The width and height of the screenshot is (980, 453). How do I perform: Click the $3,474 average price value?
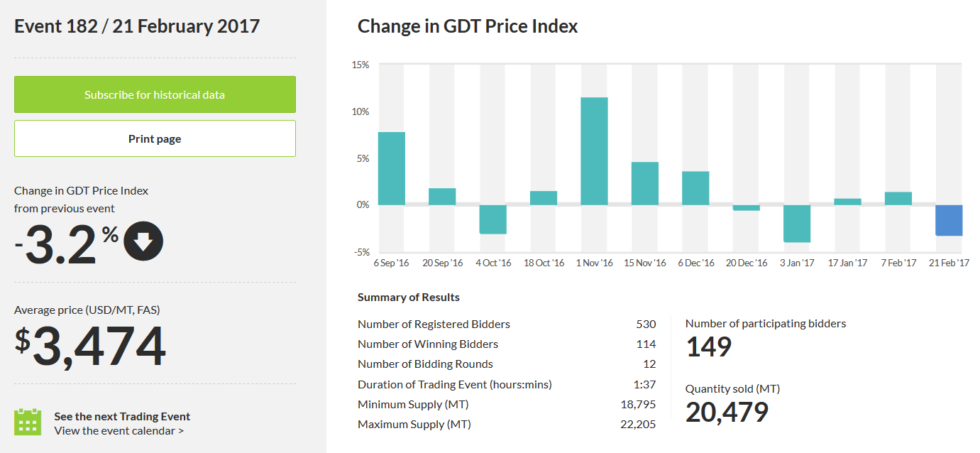coord(91,346)
